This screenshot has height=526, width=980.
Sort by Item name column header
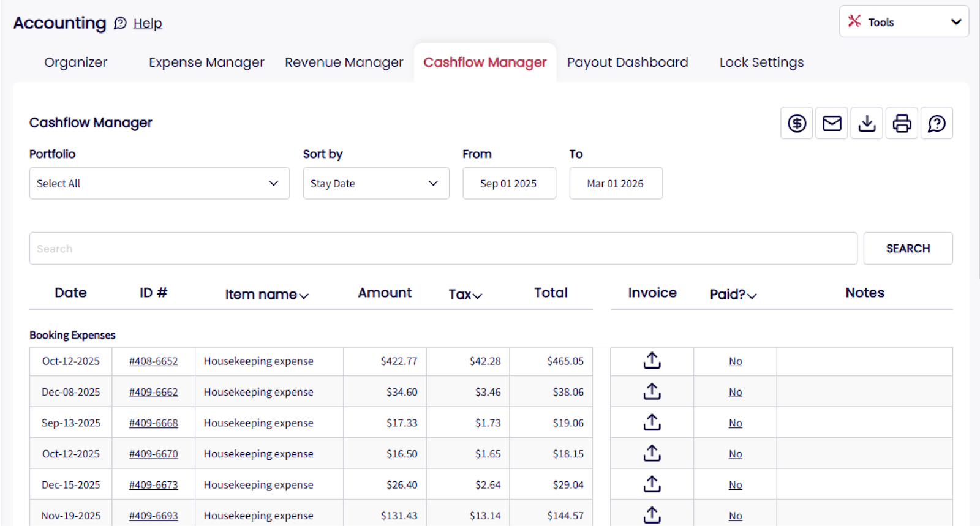click(x=266, y=294)
